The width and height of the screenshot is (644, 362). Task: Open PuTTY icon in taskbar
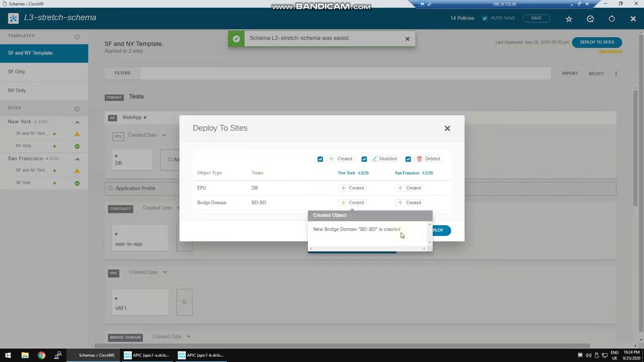[58, 355]
